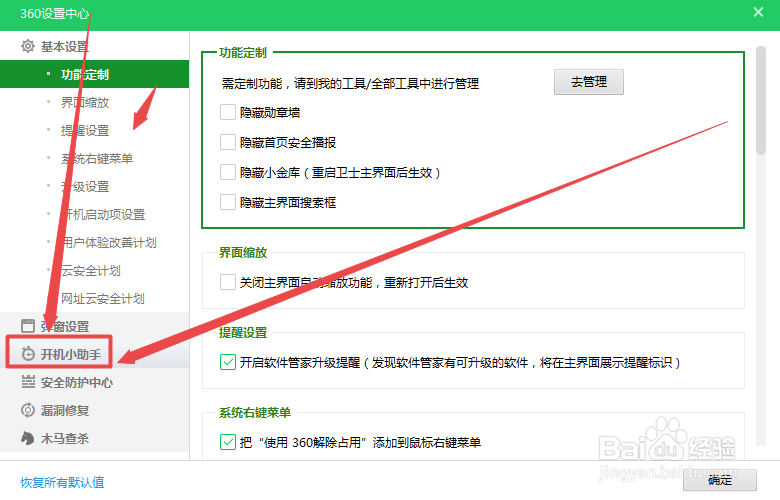Screen dimensions: 780x500
Task: Select 系统右键菜单 in the sidebar
Action: pos(95,158)
